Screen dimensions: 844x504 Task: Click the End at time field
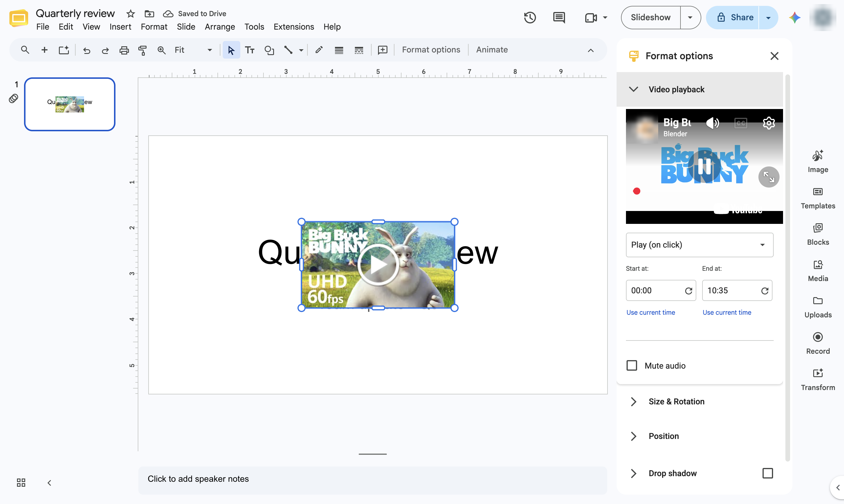coord(737,290)
